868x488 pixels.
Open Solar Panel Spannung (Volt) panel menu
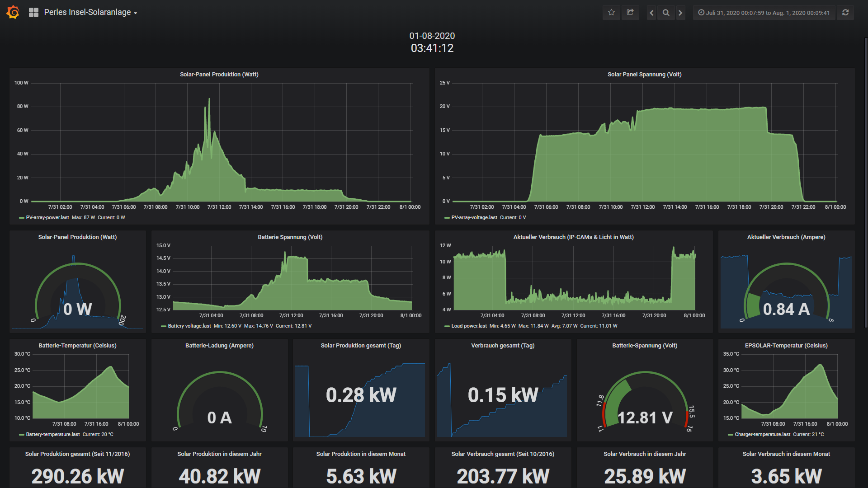click(644, 74)
